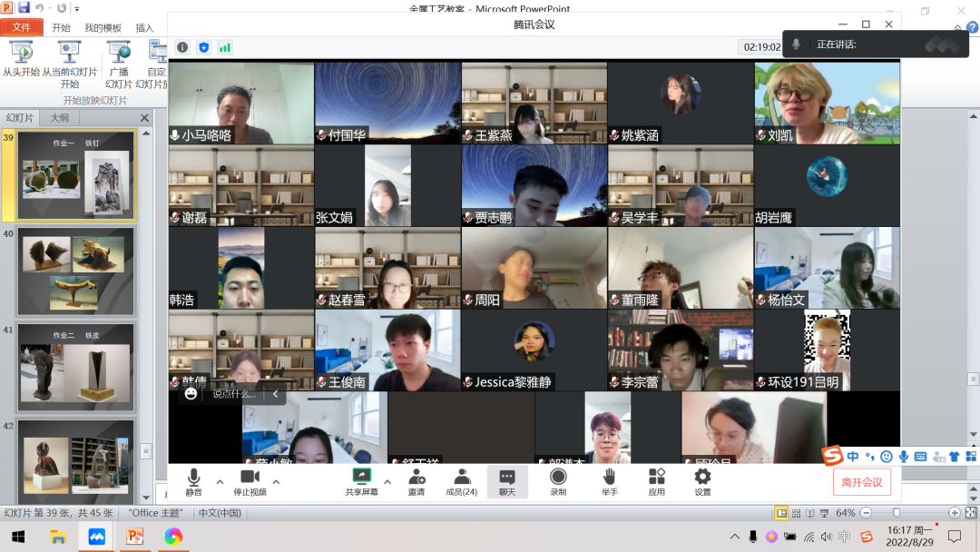Screen dimensions: 980x552
Task: Click the language 中文(中国) indicator
Action: tap(220, 513)
